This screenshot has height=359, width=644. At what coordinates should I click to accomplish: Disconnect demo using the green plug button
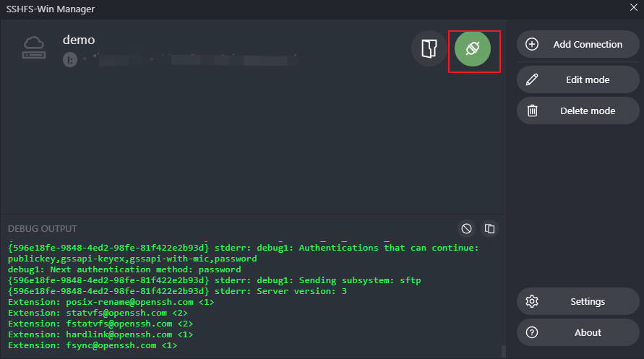pos(473,49)
